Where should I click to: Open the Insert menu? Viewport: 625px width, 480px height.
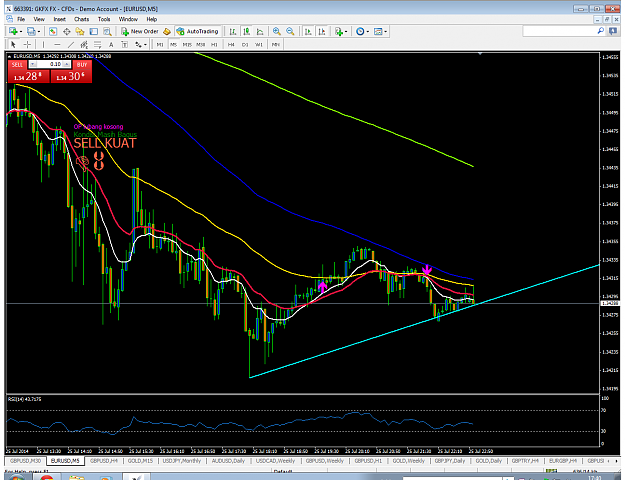pyautogui.click(x=59, y=19)
